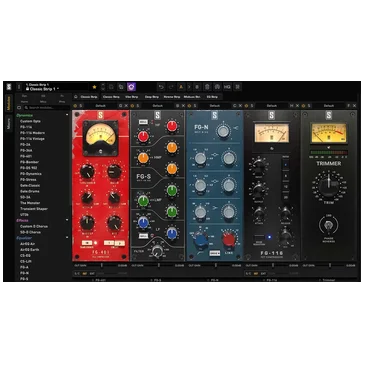This screenshot has height=365, width=365.
Task: Click the redo arrow icon
Action: click(171, 87)
